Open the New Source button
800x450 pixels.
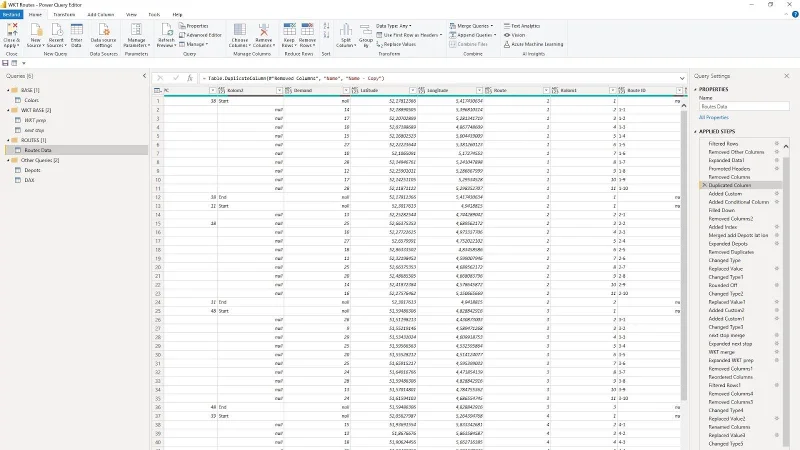point(35,35)
